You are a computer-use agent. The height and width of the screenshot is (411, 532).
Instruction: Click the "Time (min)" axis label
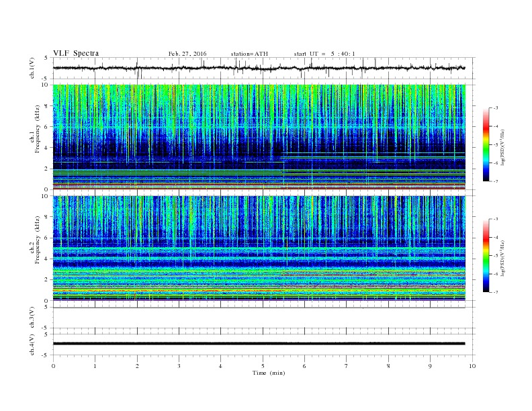pyautogui.click(x=269, y=373)
